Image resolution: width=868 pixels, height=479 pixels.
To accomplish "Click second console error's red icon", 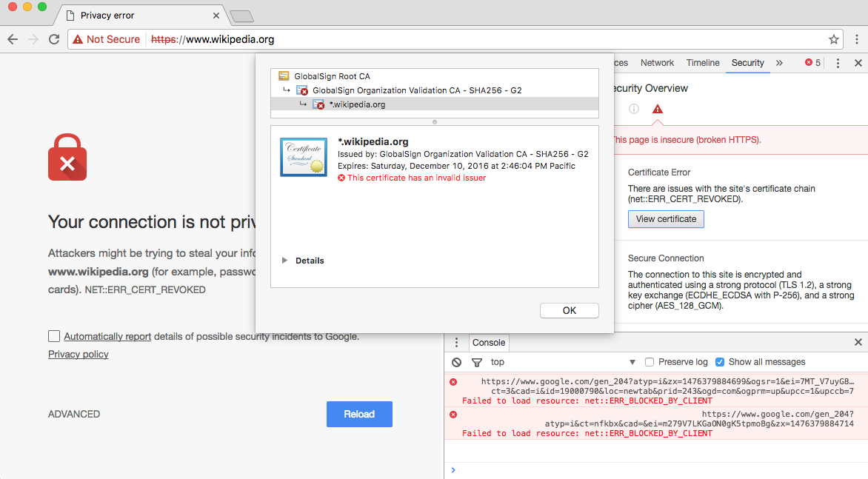I will [453, 415].
